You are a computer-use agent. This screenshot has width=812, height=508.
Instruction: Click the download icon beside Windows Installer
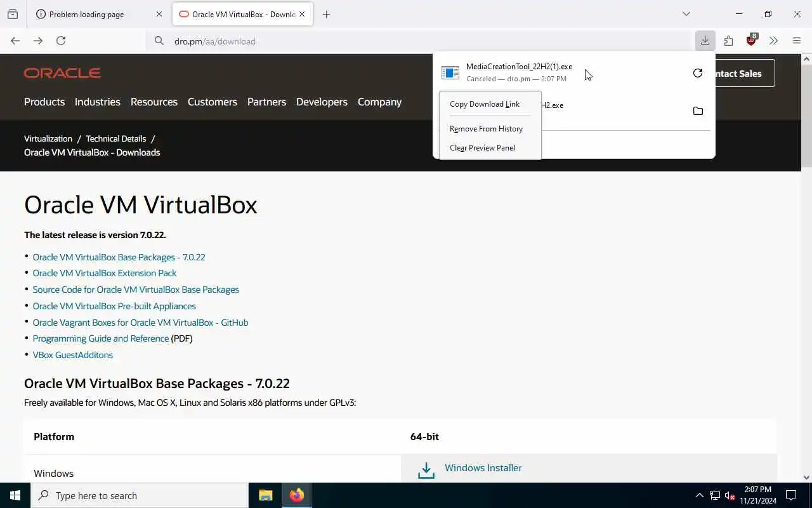tap(426, 470)
